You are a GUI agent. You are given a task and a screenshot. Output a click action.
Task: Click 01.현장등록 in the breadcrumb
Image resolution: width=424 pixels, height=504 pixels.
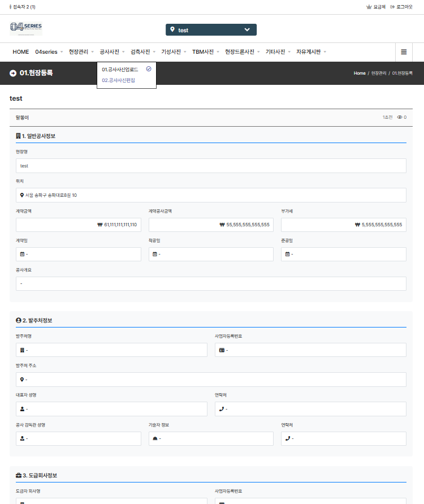[402, 74]
